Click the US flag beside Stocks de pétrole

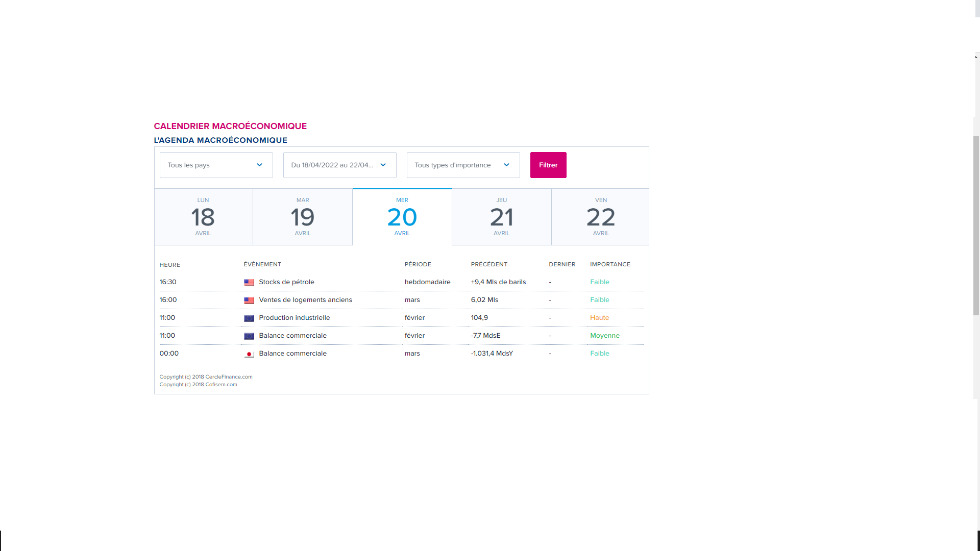click(249, 283)
